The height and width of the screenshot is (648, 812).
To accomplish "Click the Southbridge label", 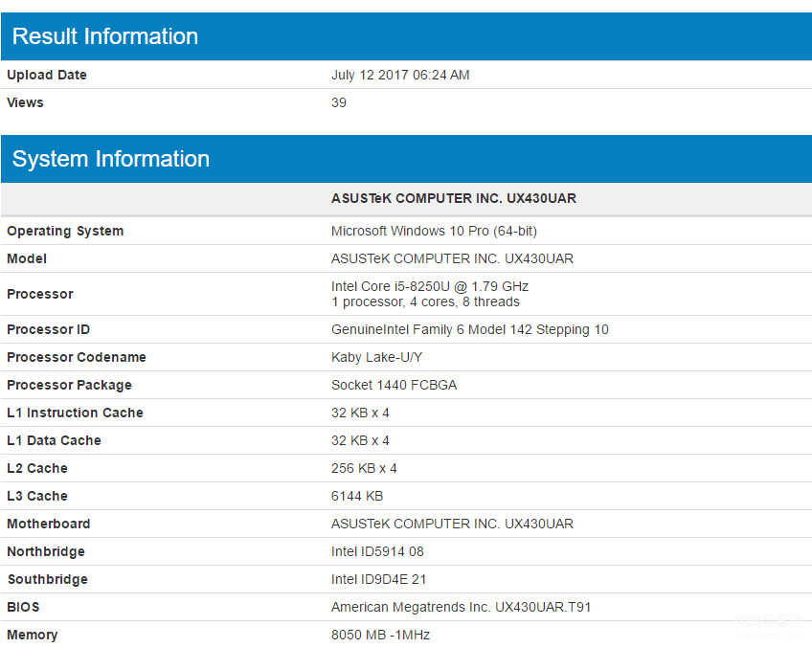I will click(47, 579).
